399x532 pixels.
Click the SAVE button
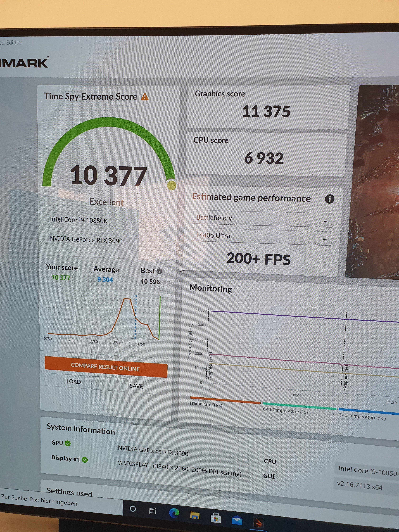pos(136,386)
